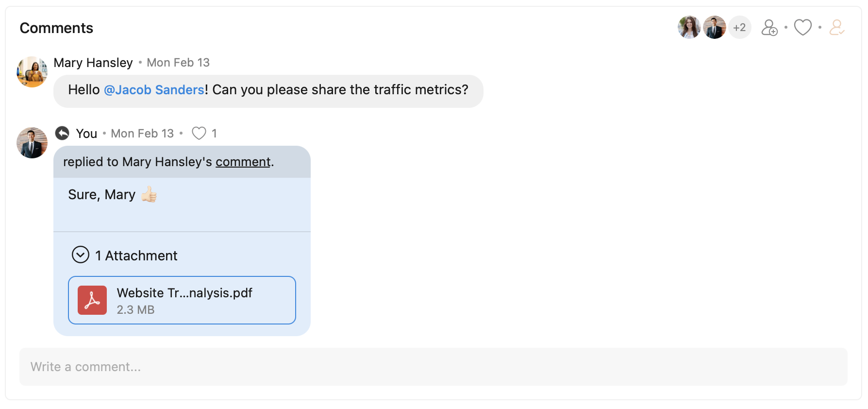This screenshot has width=868, height=409.
Task: Click the 1 Attachment label
Action: click(x=136, y=256)
